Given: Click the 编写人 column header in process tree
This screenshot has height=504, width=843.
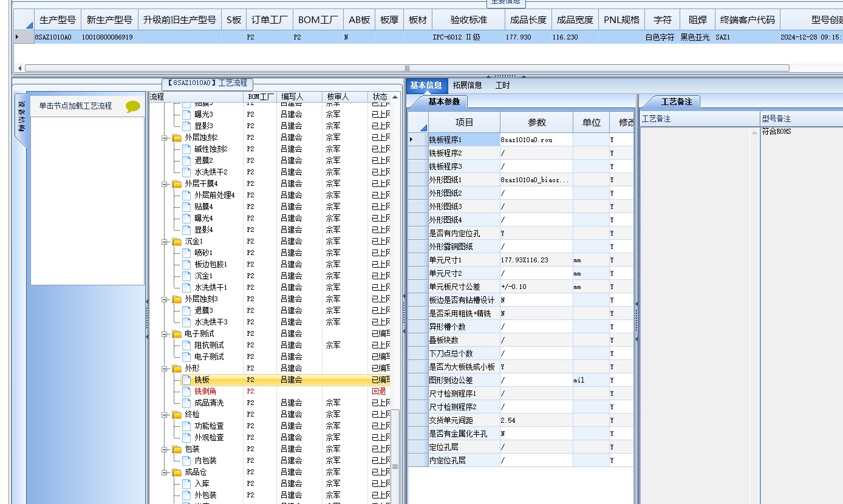Looking at the screenshot, I should pos(300,97).
